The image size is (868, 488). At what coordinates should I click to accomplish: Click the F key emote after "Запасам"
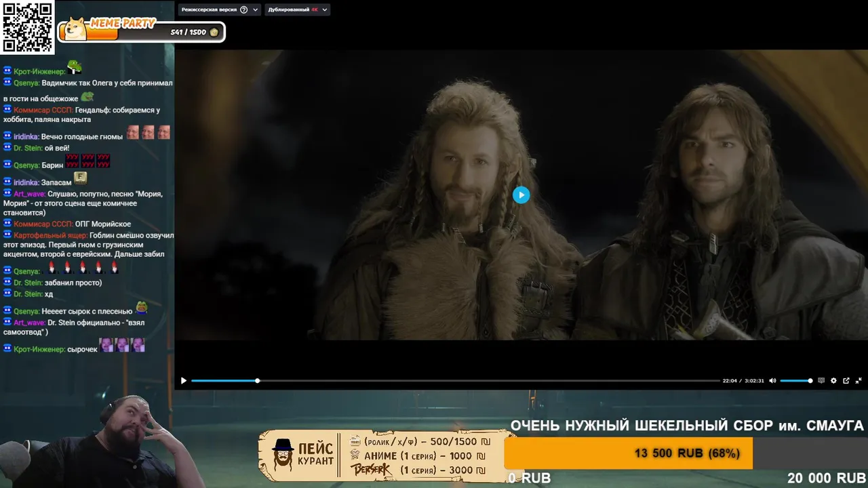80,178
